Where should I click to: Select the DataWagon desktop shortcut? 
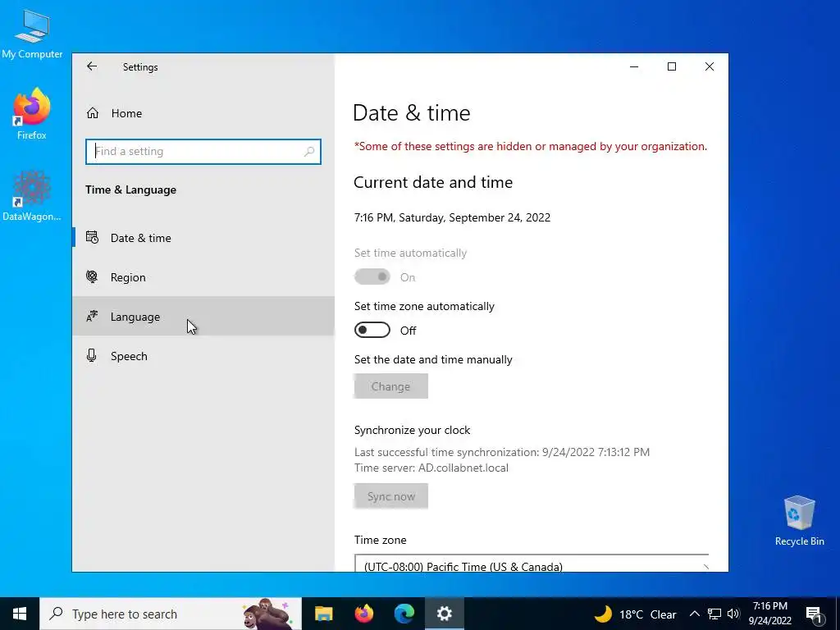pos(32,196)
